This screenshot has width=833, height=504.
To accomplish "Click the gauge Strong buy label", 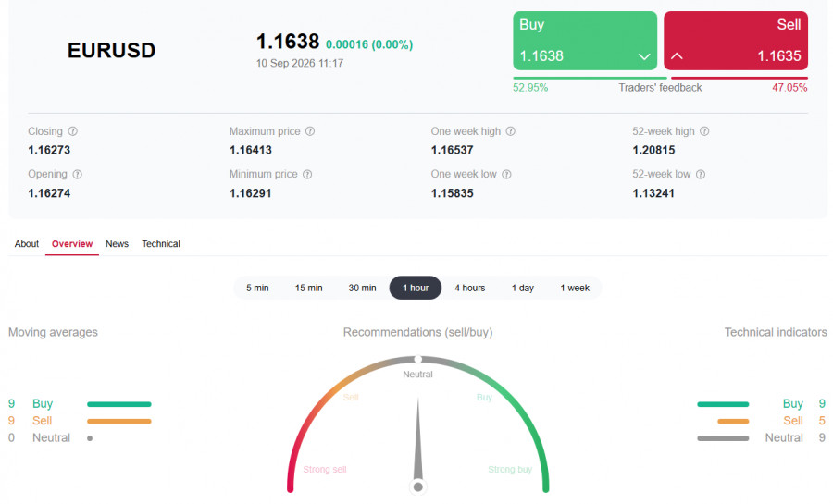I will click(x=510, y=470).
